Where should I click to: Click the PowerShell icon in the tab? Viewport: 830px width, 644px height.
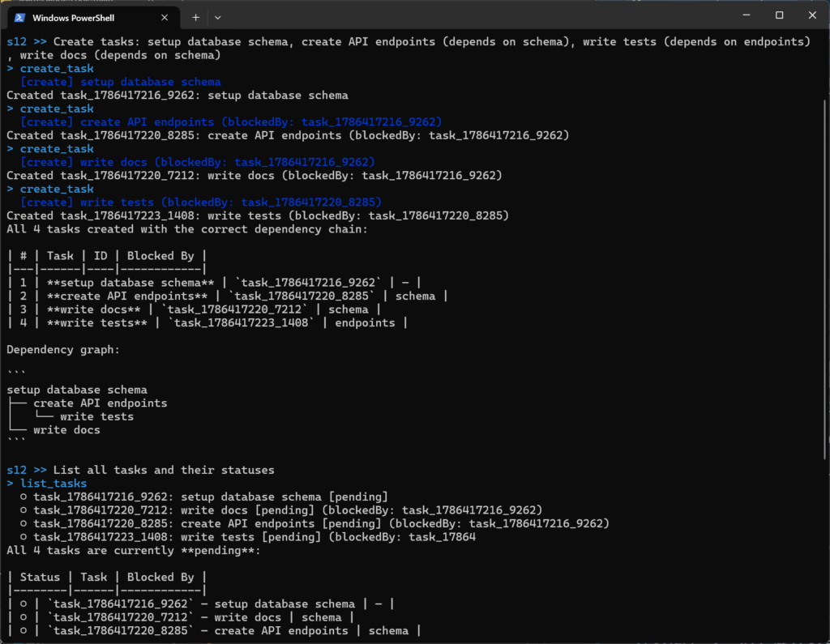point(20,18)
